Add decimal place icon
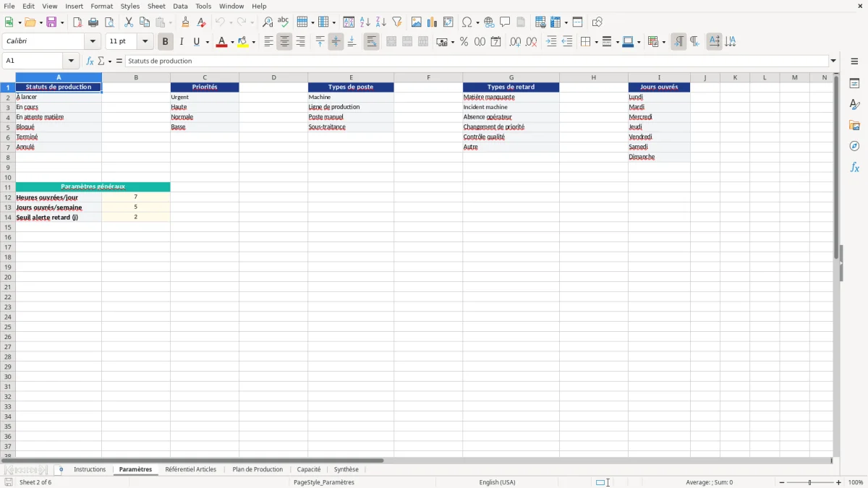This screenshot has height=488, width=868. coord(515,42)
